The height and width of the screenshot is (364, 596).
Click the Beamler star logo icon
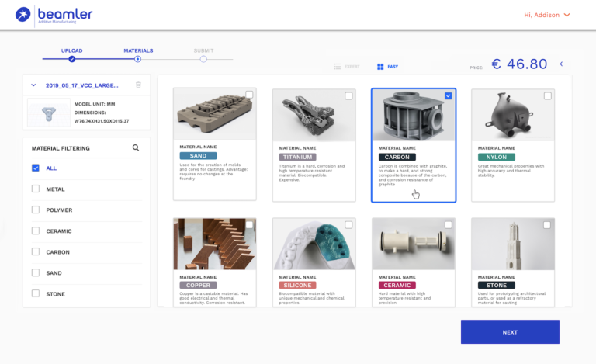pos(23,15)
